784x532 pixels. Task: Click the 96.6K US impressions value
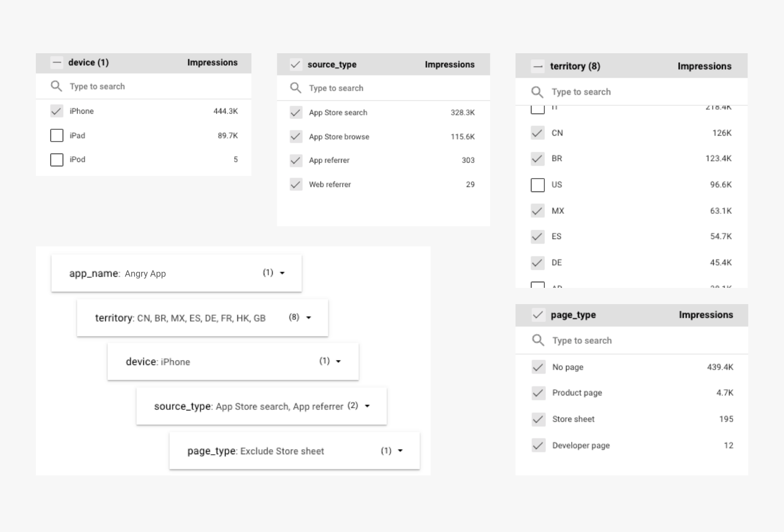(721, 185)
